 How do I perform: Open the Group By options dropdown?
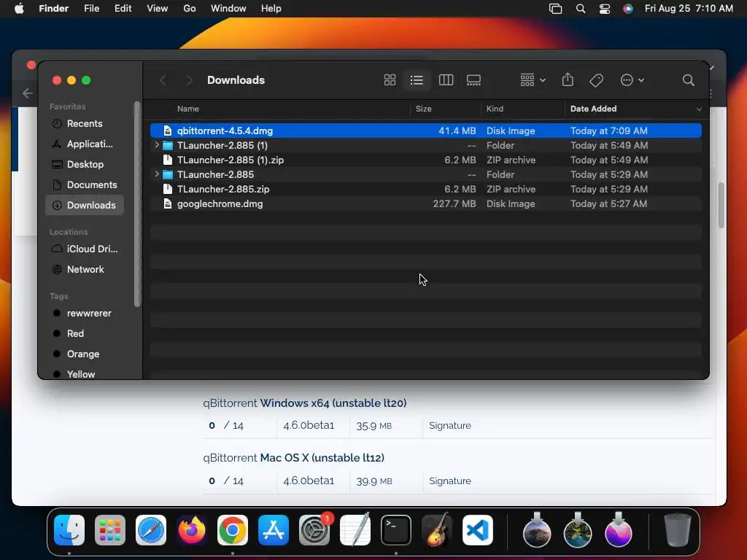tap(533, 80)
